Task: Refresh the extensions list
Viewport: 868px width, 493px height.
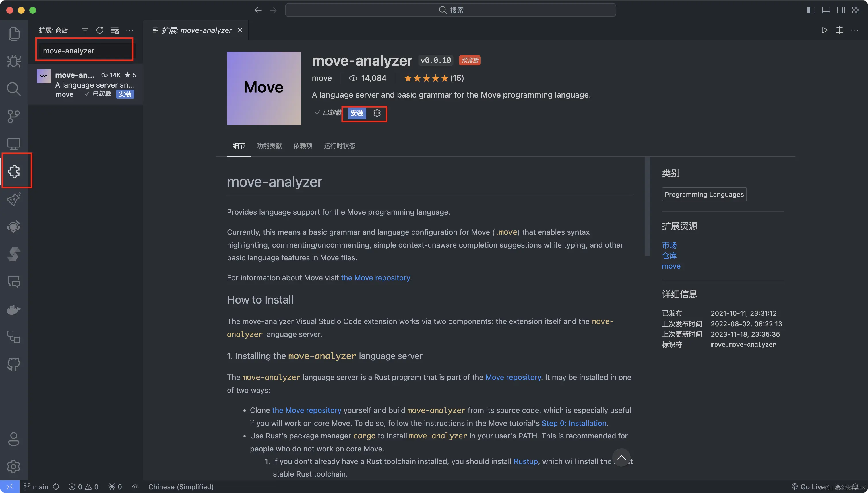Action: pyautogui.click(x=100, y=30)
